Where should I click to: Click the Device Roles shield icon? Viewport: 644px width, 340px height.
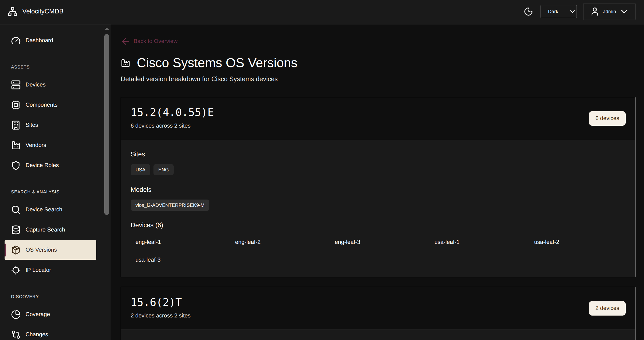point(16,165)
